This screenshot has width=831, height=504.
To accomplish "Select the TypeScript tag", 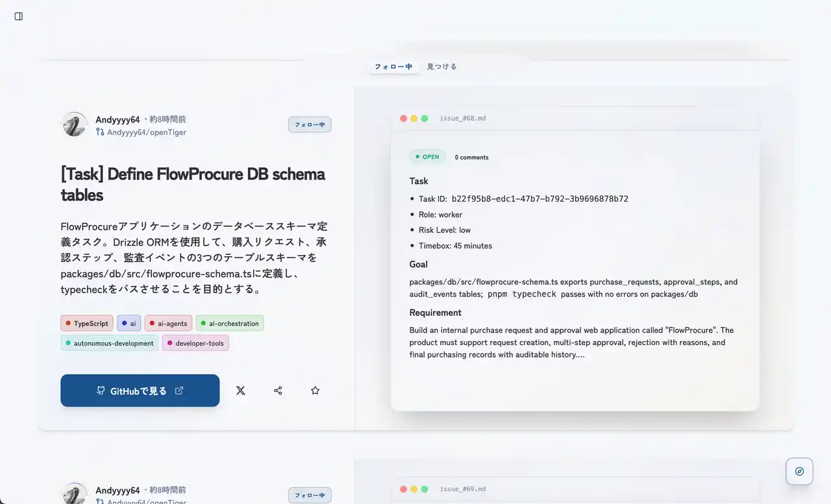I will pyautogui.click(x=87, y=323).
